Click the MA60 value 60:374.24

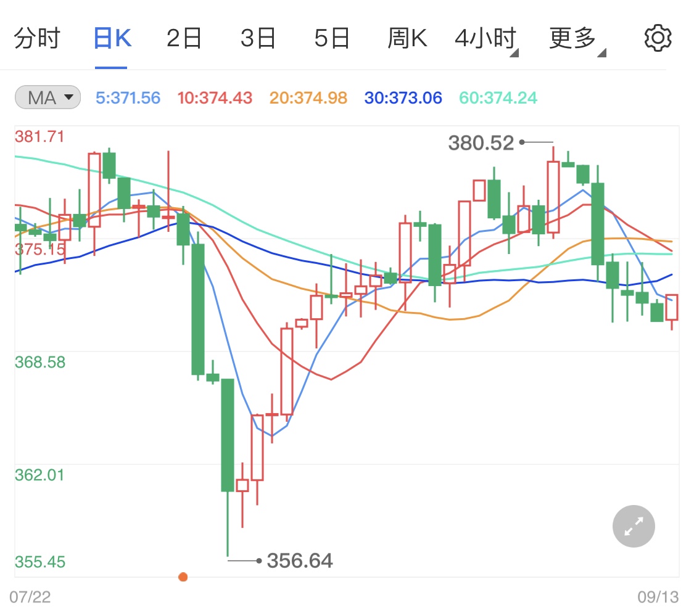click(498, 98)
